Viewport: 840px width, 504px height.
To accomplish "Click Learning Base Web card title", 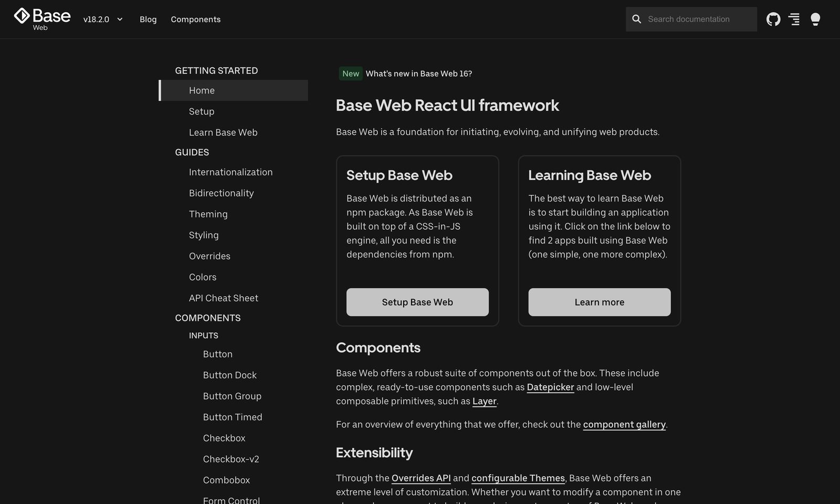I will coord(590,175).
